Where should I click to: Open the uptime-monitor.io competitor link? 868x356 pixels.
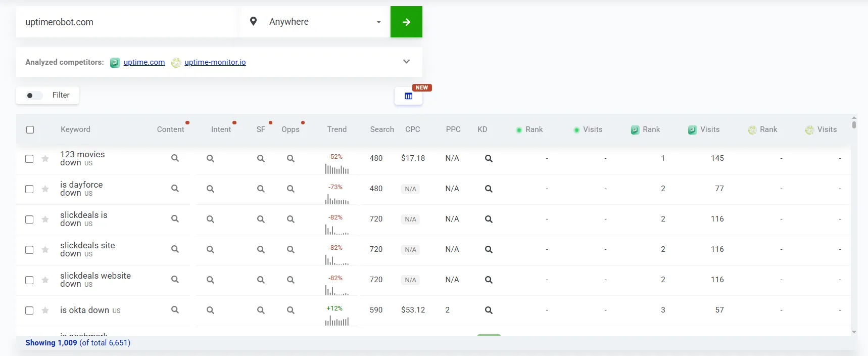click(215, 62)
